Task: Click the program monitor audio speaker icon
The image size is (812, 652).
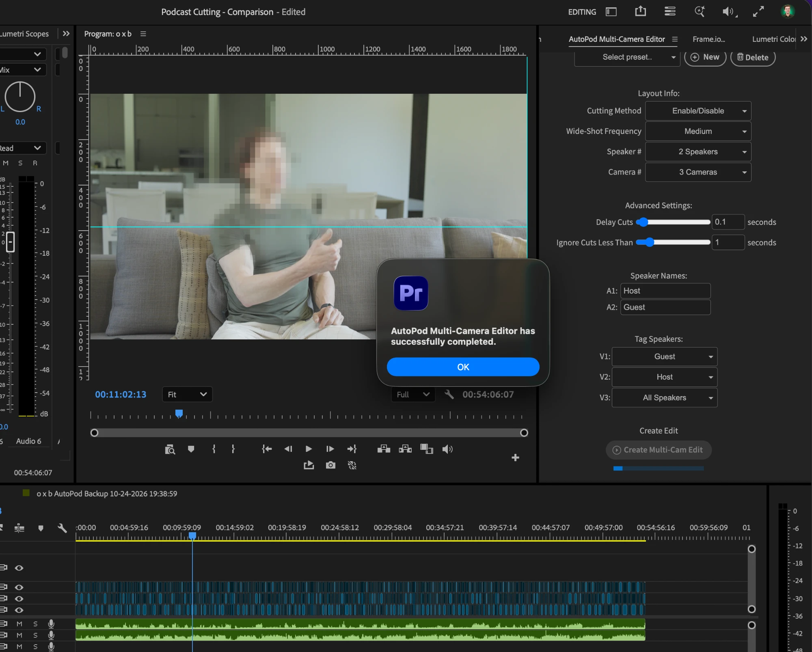Action: pyautogui.click(x=447, y=449)
